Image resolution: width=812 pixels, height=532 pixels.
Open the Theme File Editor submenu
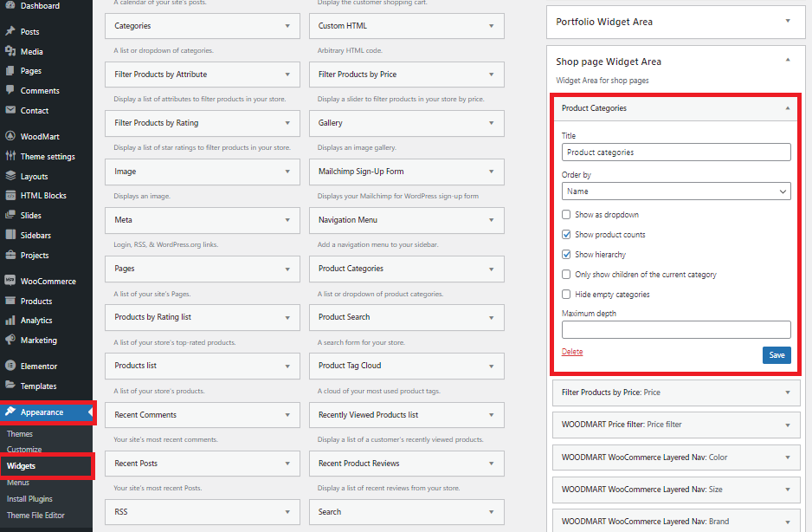pyautogui.click(x=35, y=516)
